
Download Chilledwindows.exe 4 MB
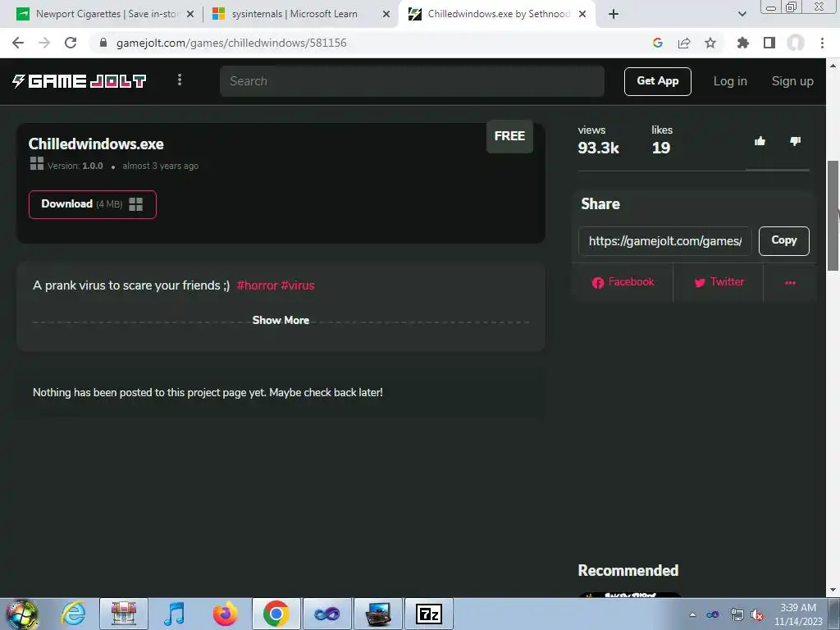click(92, 204)
